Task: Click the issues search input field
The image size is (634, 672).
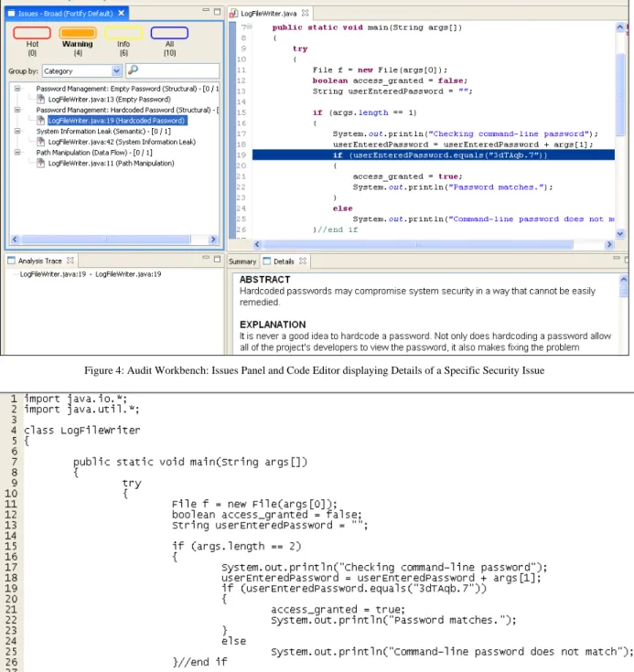Action: coord(172,70)
